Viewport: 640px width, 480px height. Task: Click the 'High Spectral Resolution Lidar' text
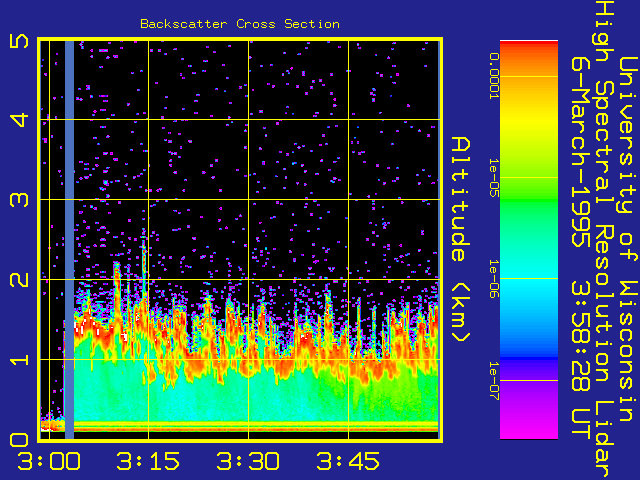pyautogui.click(x=603, y=240)
